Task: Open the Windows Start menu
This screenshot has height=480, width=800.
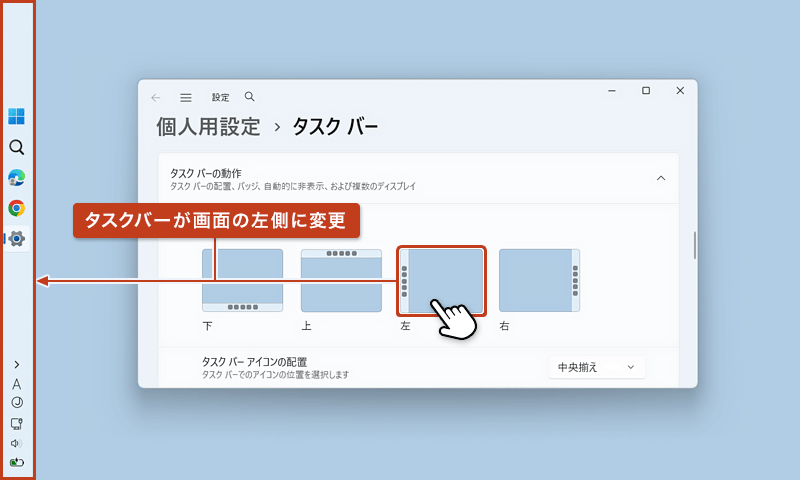Action: [16, 116]
